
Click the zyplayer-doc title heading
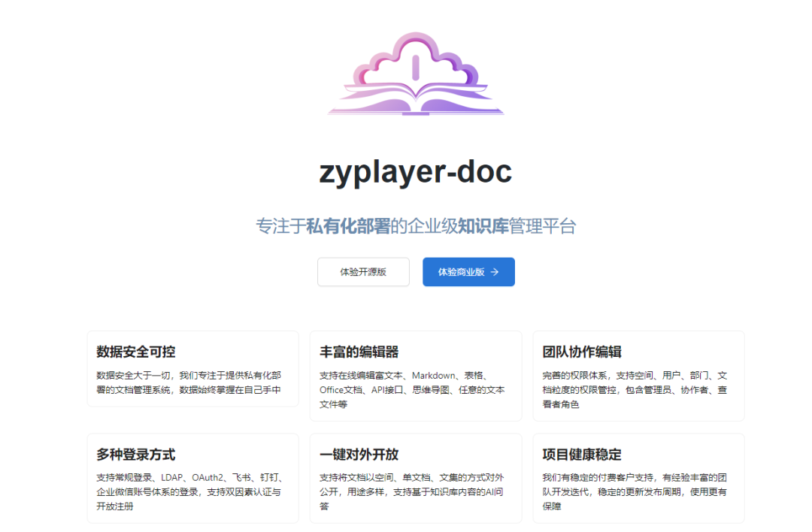414,173
